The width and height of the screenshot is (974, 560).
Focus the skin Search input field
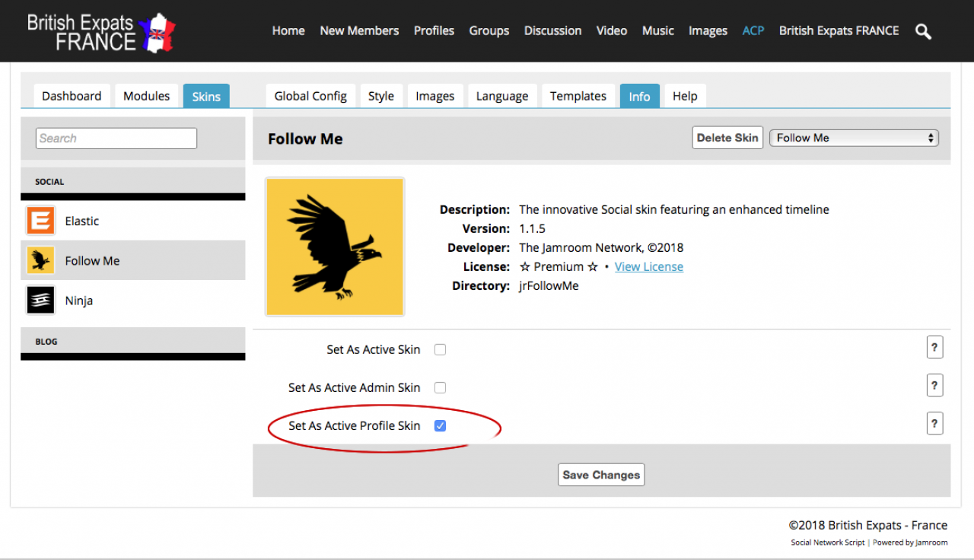tap(116, 138)
